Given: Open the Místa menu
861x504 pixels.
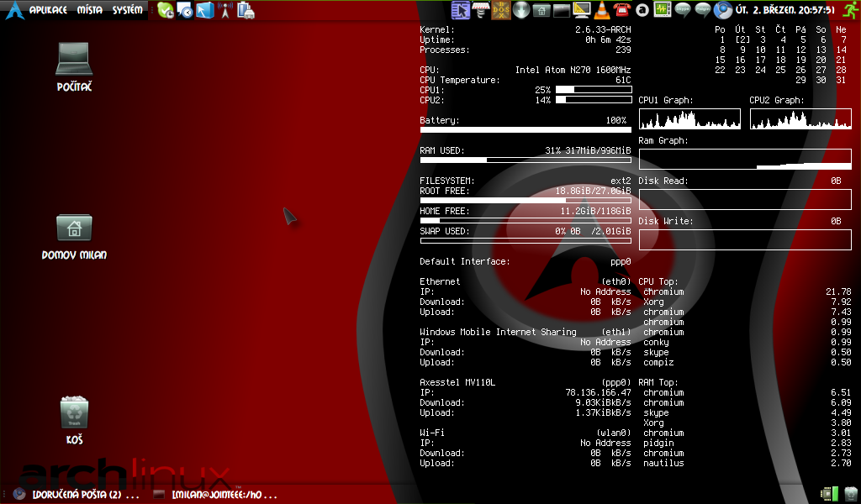Looking at the screenshot, I should click(90, 10).
